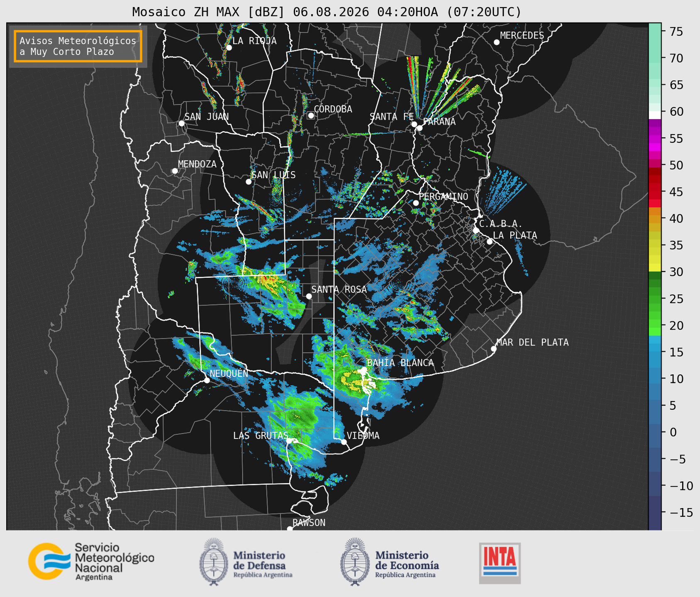The height and width of the screenshot is (597, 700).
Task: Click the 25 dBZ green band on the scale
Action: tap(654, 298)
